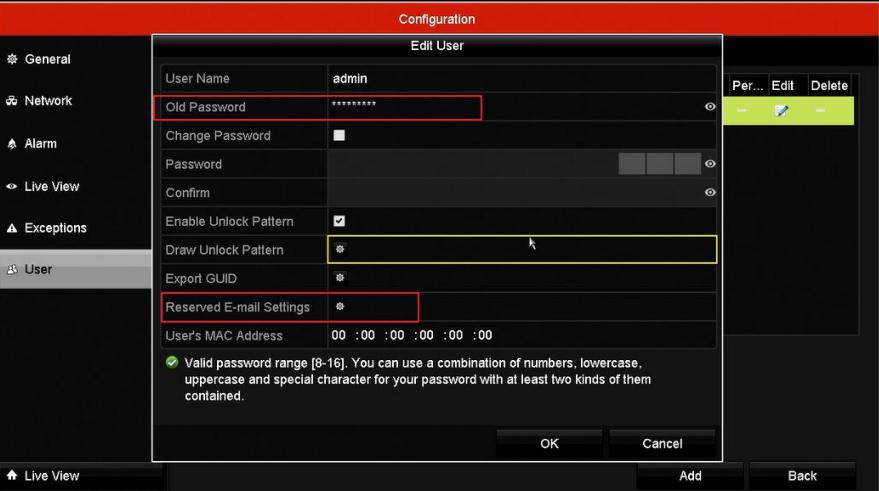Click the Export GUID gear icon
879x491 pixels.
(340, 277)
